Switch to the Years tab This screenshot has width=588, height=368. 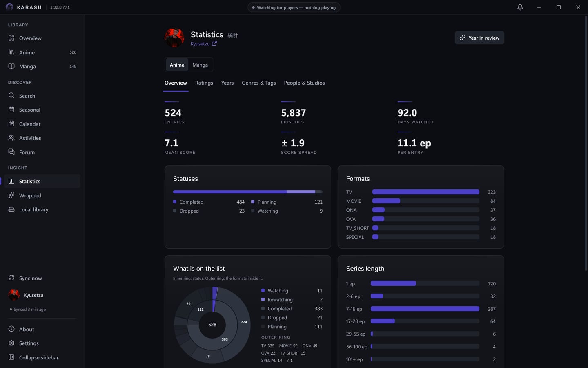[x=227, y=83]
